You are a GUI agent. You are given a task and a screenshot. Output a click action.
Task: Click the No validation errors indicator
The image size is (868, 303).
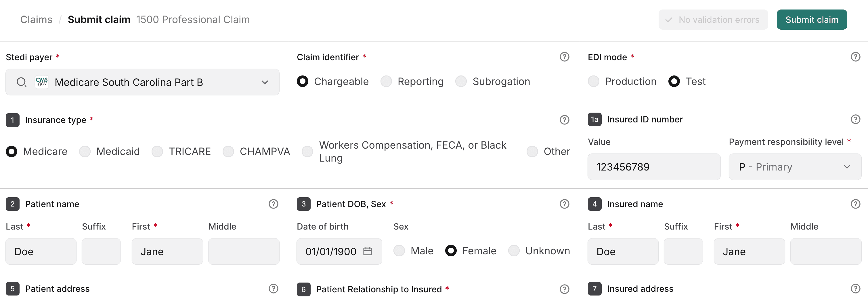(713, 20)
